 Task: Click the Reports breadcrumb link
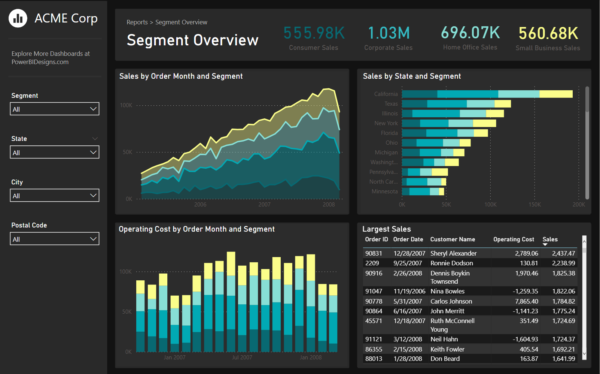137,22
